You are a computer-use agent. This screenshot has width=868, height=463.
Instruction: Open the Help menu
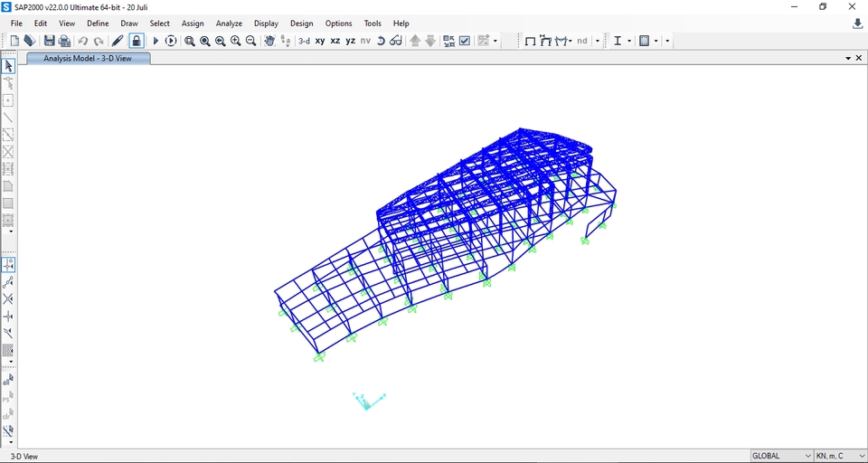[401, 24]
